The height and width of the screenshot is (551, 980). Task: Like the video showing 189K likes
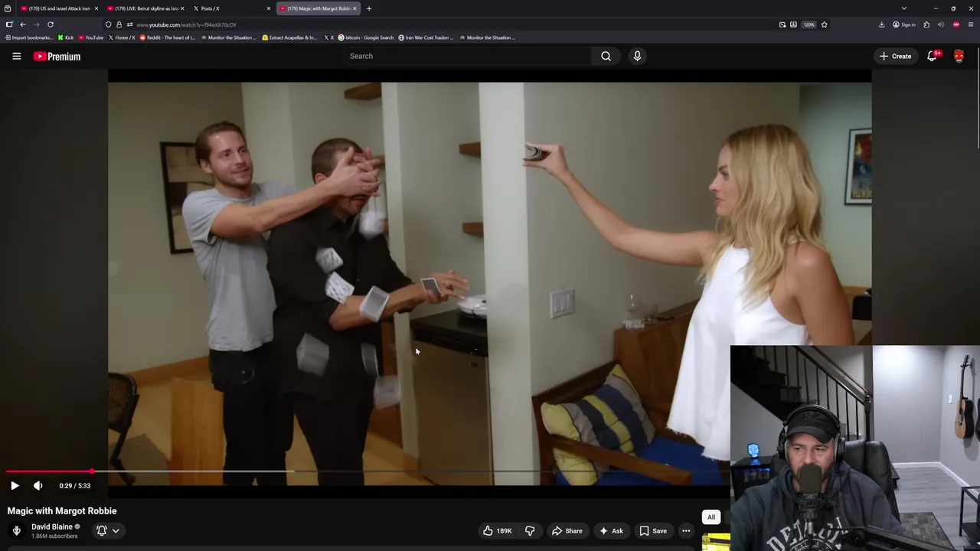tap(496, 530)
